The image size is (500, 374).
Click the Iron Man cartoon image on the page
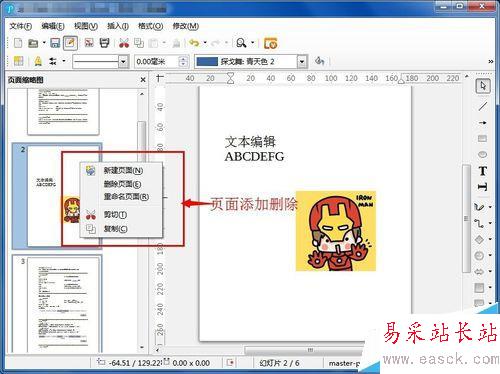(336, 231)
